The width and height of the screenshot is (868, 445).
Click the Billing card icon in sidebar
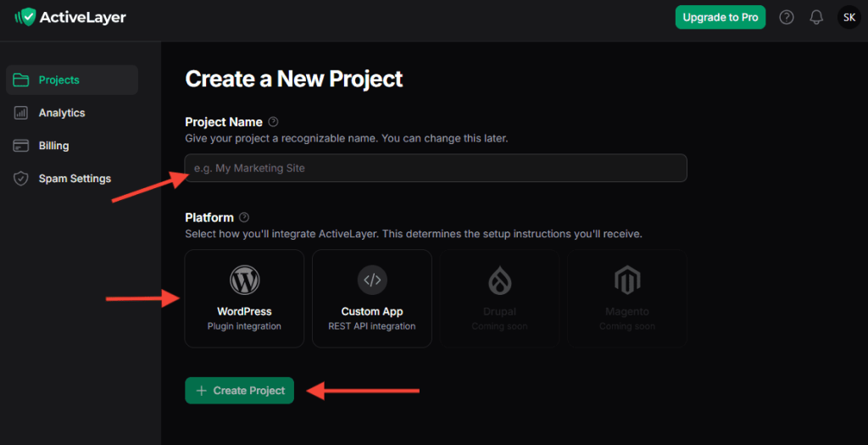[21, 146]
